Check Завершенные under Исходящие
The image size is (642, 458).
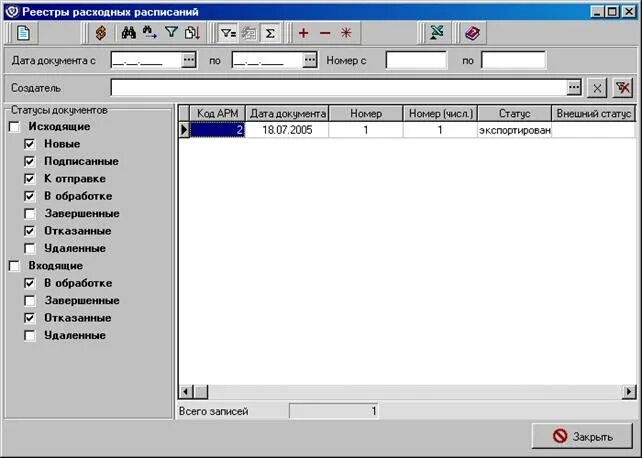coord(29,214)
